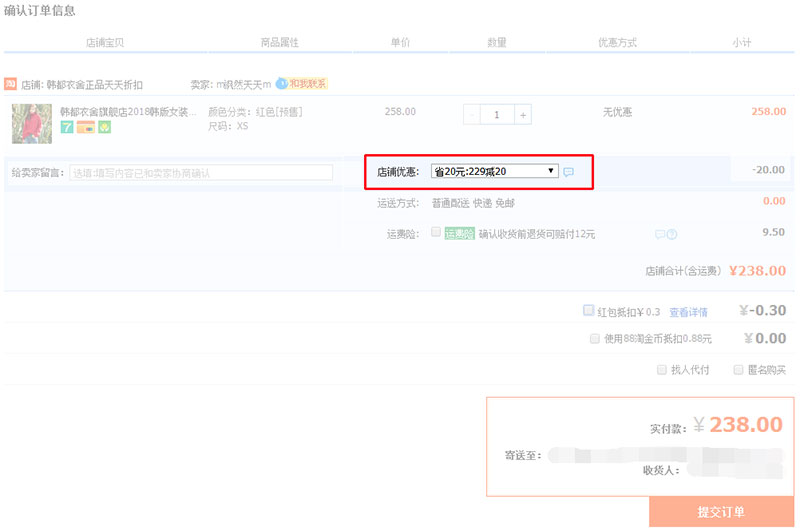Click the green consumer protection badge icon
800x531 pixels.
(104, 127)
